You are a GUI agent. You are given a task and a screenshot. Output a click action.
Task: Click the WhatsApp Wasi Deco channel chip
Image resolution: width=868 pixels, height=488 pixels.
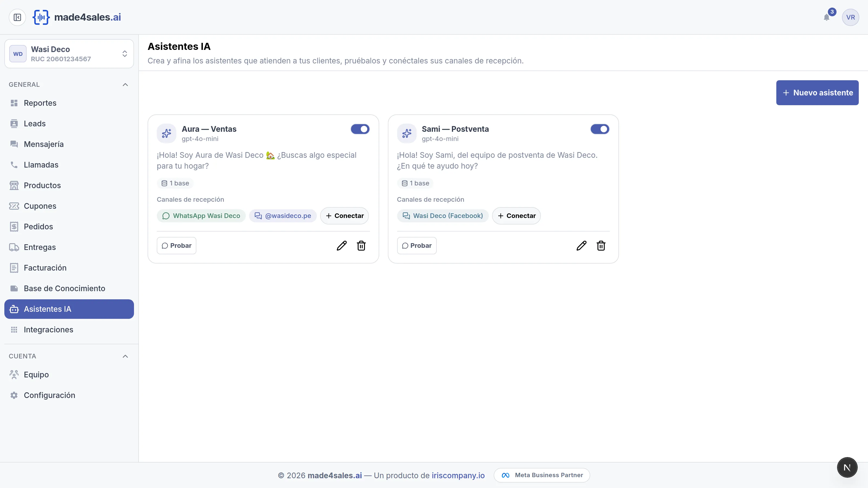click(201, 216)
